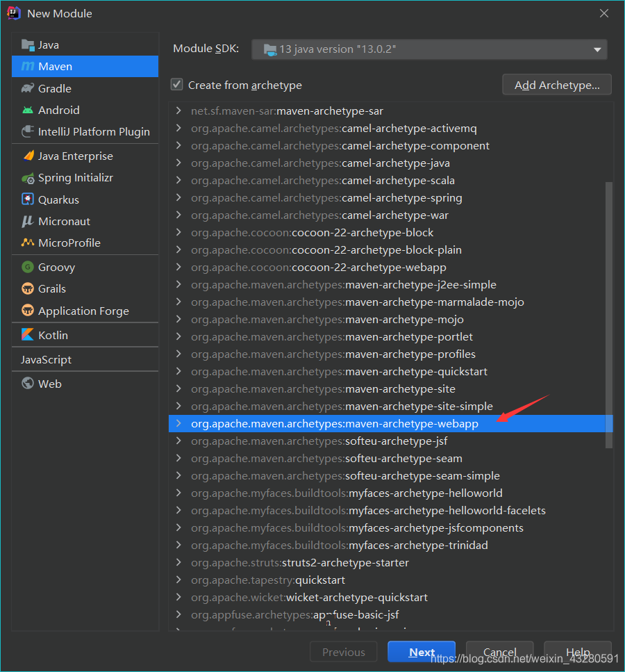The width and height of the screenshot is (625, 672).
Task: Choose Spring Initializr project type
Action: point(85,178)
